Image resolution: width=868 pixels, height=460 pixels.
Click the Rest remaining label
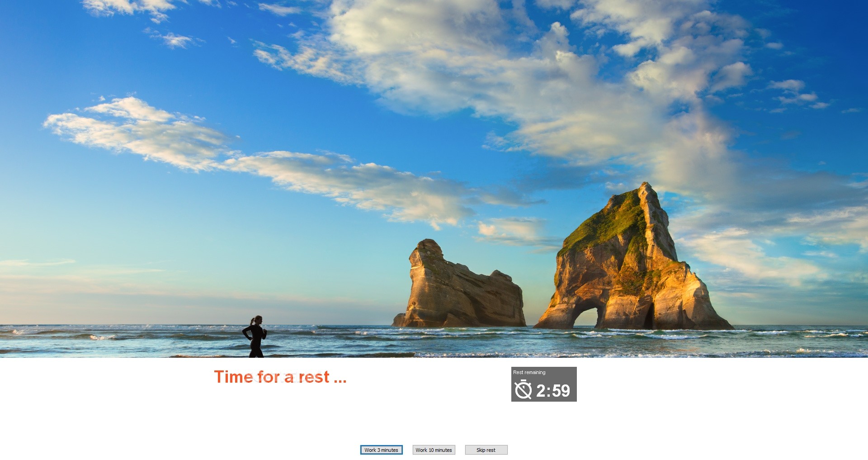529,372
